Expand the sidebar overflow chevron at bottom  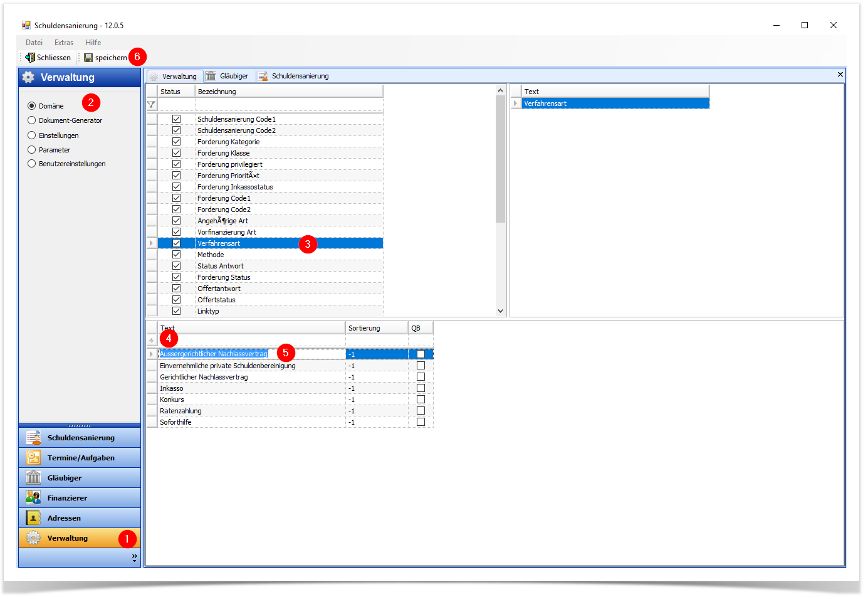point(134,557)
